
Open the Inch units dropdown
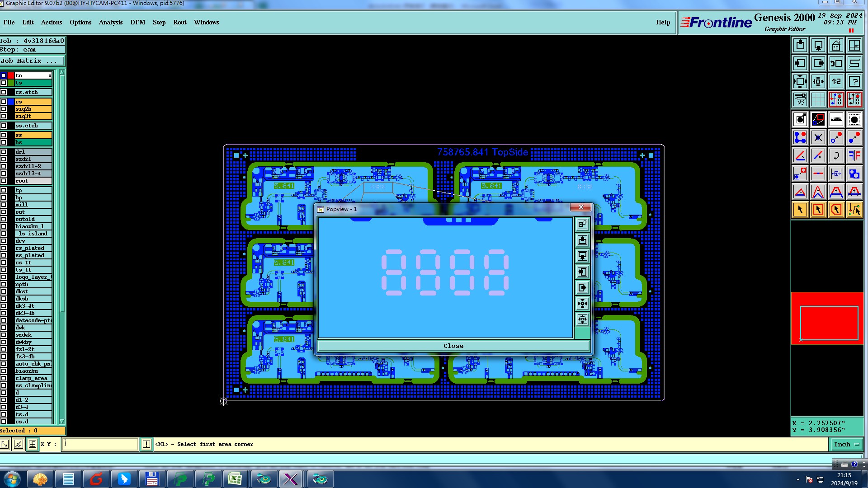pos(846,445)
